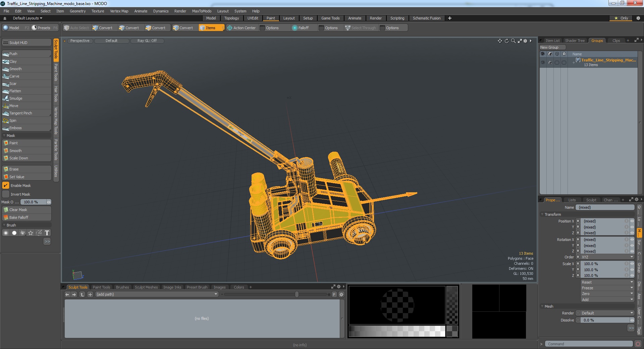Collapse the Transform section
Screen dimensions: 644x349
[x=542, y=214]
